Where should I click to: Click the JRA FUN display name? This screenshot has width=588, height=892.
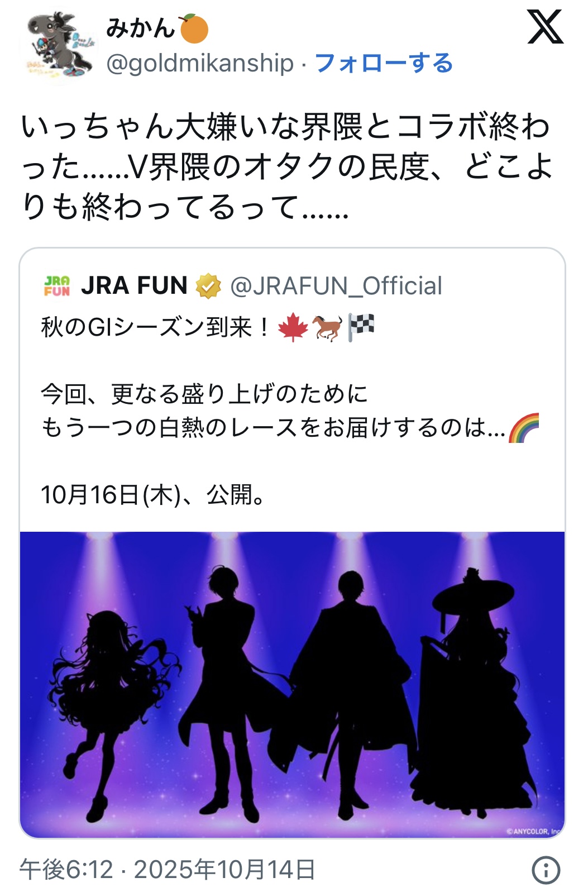click(134, 286)
